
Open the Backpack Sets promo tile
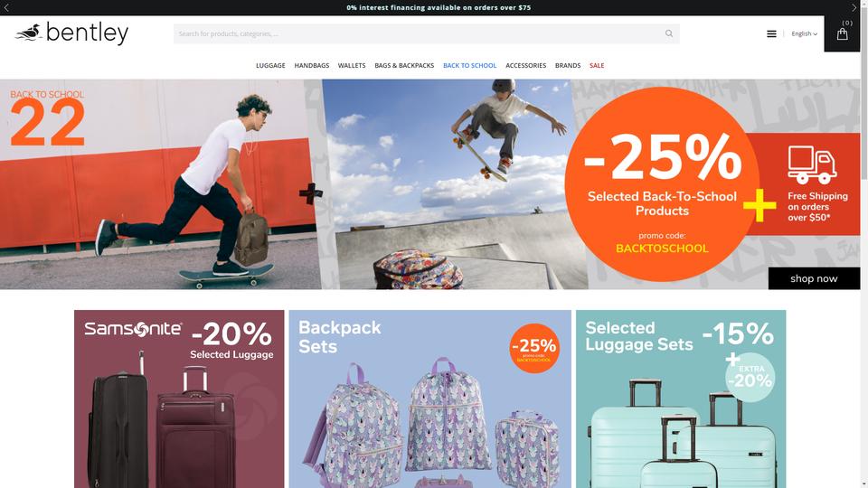430,399
